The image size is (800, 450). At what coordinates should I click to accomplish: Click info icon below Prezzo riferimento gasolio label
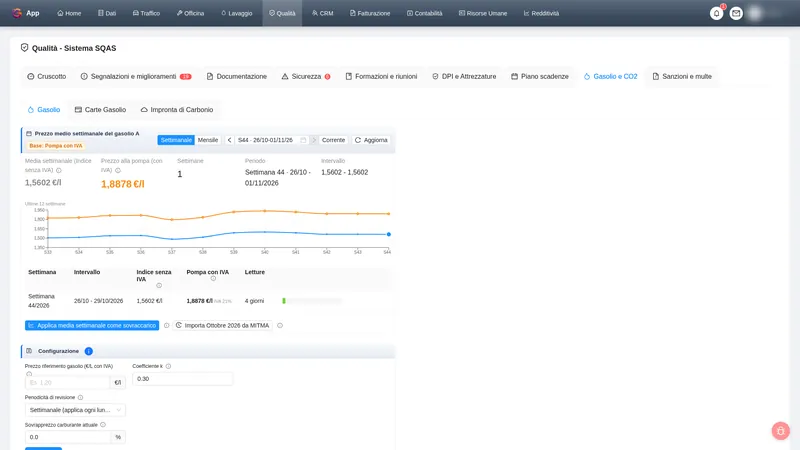(29, 373)
